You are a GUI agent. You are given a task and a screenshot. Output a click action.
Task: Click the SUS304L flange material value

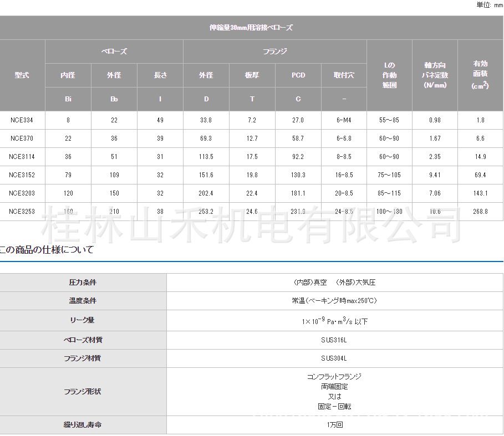[x=334, y=358]
